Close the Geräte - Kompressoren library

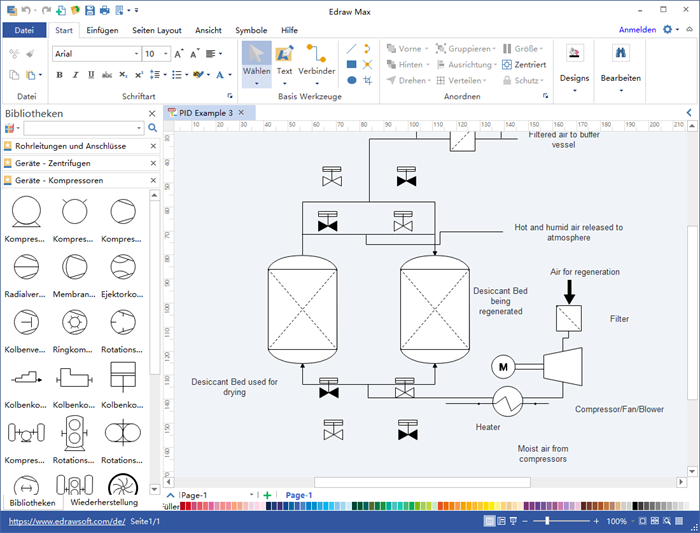coord(153,180)
